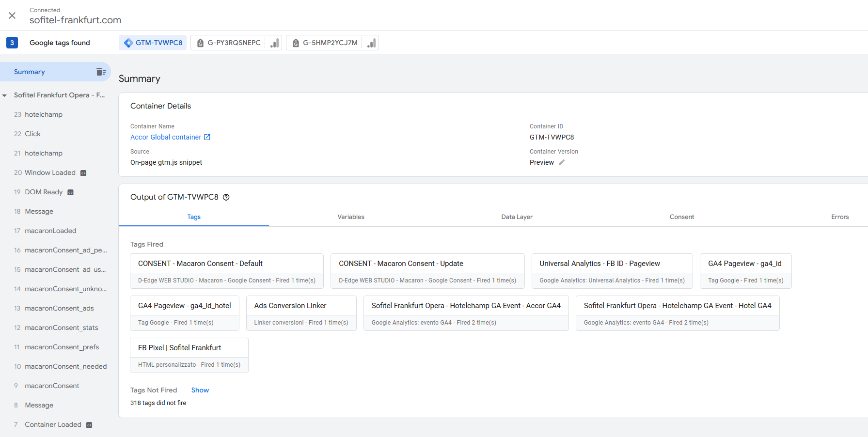Image resolution: width=868 pixels, height=437 pixels.
Task: Select the GTM-TVWPC8 container chip
Action: (x=153, y=43)
